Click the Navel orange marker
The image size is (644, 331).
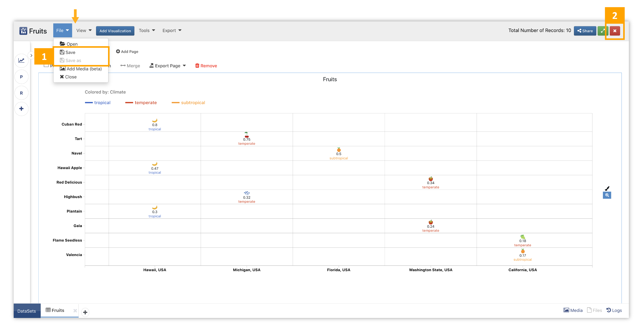coord(339,149)
